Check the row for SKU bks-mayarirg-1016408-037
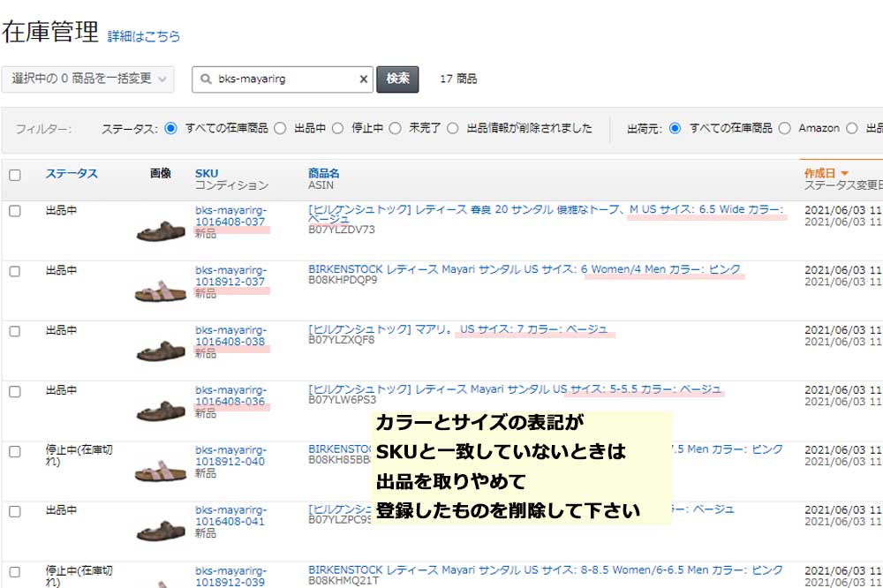This screenshot has height=588, width=883. [15, 211]
